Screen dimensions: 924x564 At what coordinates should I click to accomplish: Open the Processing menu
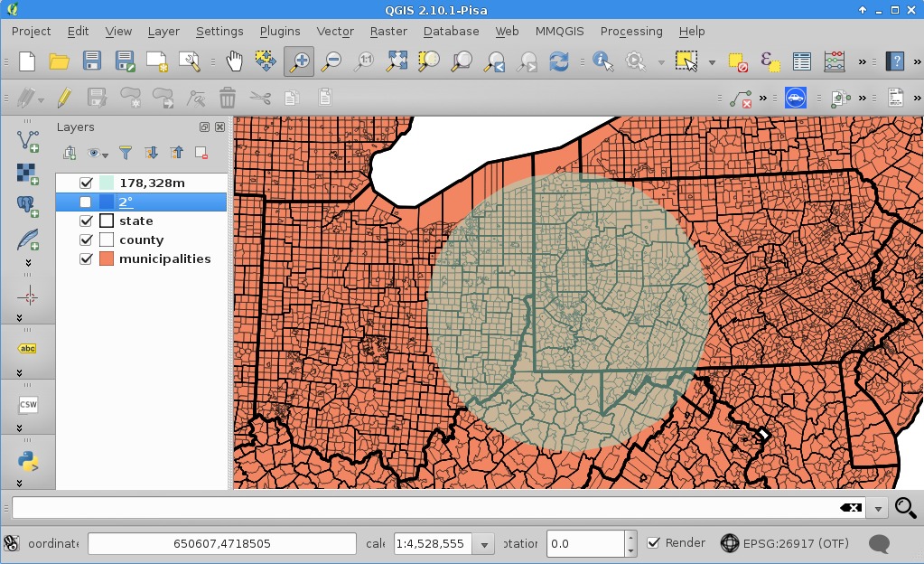point(631,31)
